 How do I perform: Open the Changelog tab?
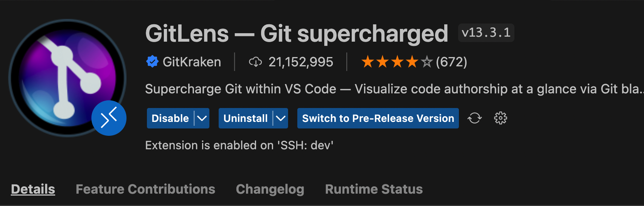270,189
